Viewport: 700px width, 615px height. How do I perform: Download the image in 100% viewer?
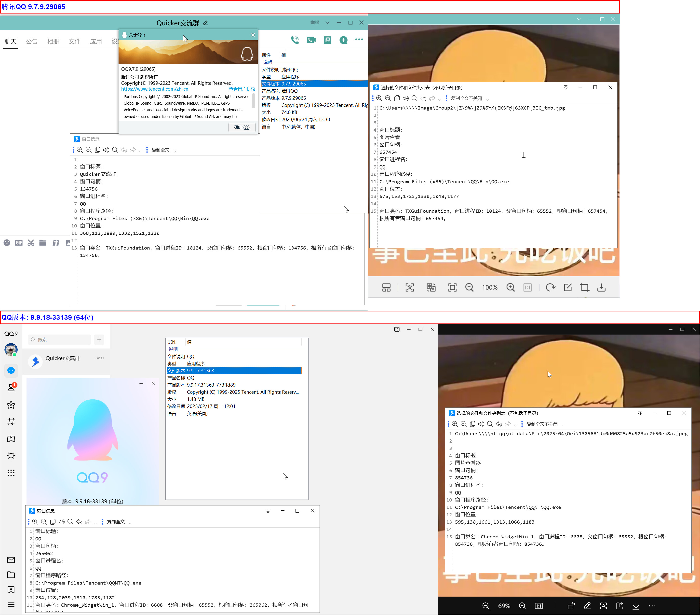coord(601,287)
